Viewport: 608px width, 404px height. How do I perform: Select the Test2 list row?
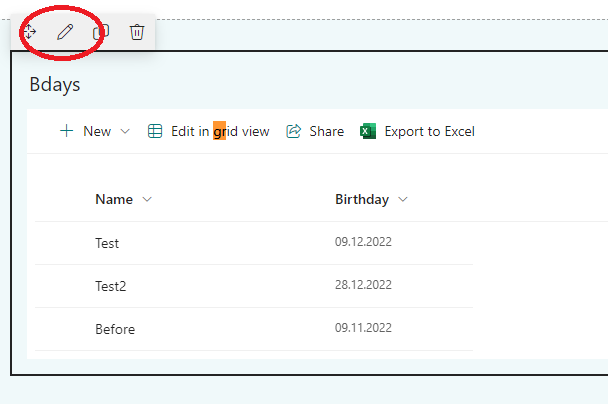pos(111,286)
